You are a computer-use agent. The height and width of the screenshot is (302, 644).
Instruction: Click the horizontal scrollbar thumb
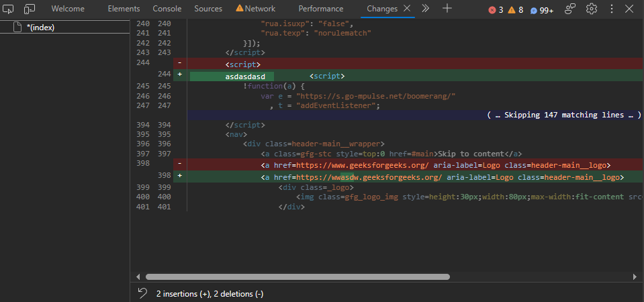click(x=297, y=276)
